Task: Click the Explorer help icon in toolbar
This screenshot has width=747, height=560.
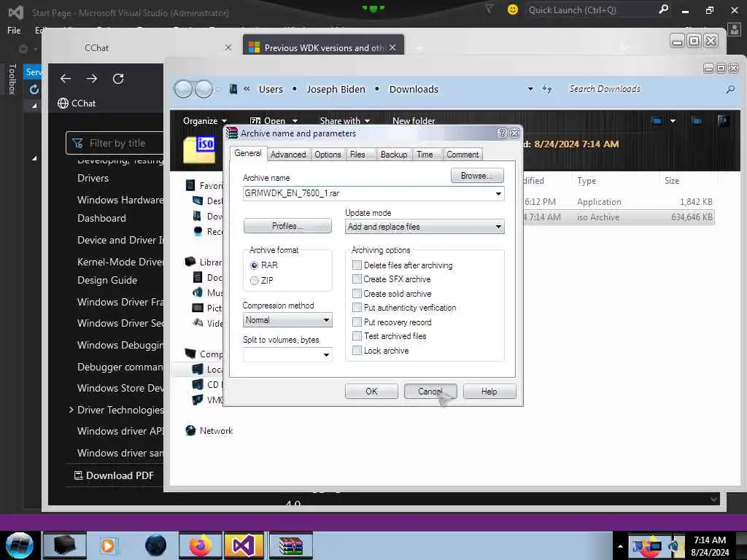Action: click(x=723, y=121)
